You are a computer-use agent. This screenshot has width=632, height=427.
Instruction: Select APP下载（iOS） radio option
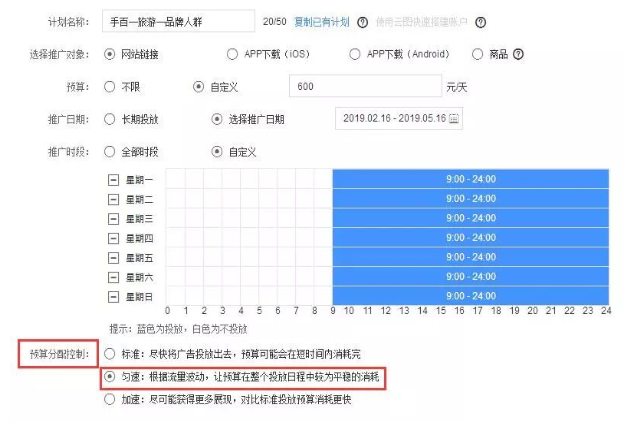coord(233,54)
